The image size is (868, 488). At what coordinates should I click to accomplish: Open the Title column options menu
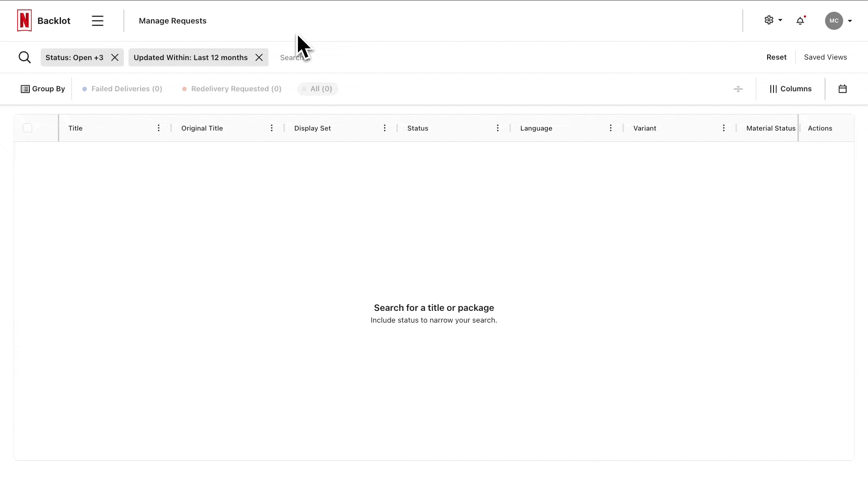(x=158, y=128)
